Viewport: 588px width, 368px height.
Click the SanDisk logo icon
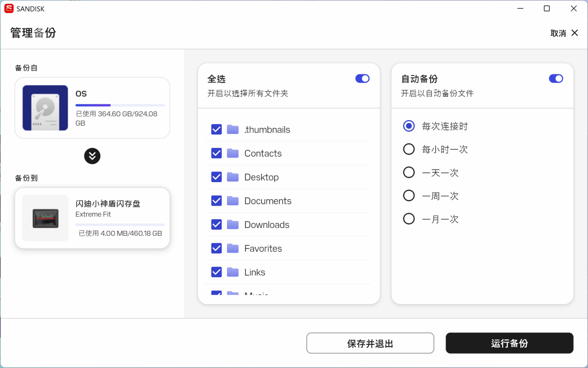(x=9, y=8)
